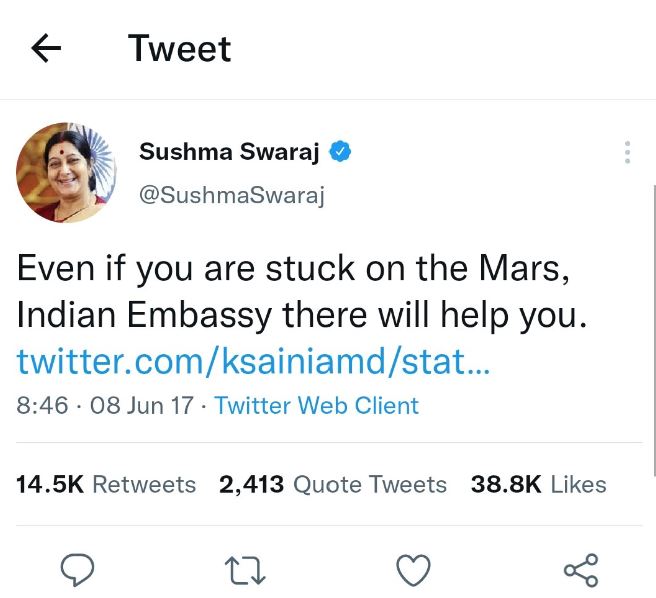Screen dimensions: 656x598
Task: Click the 8:46 time stamp
Action: (x=42, y=405)
